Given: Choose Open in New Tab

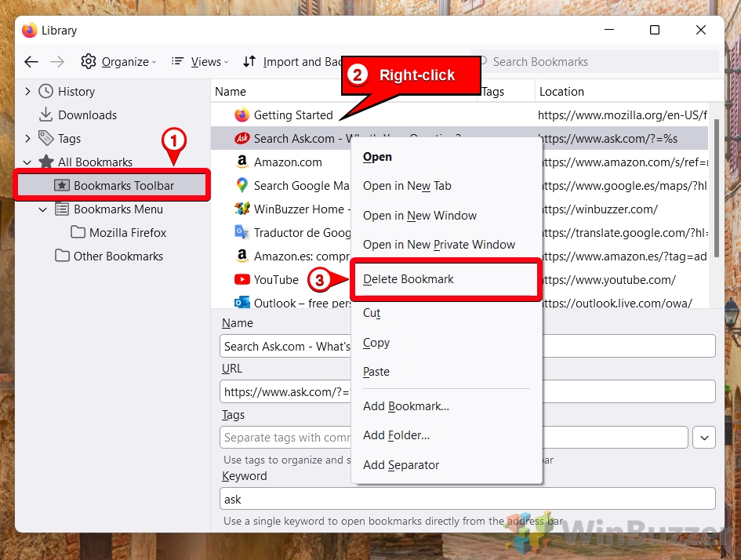Looking at the screenshot, I should pos(447,186).
